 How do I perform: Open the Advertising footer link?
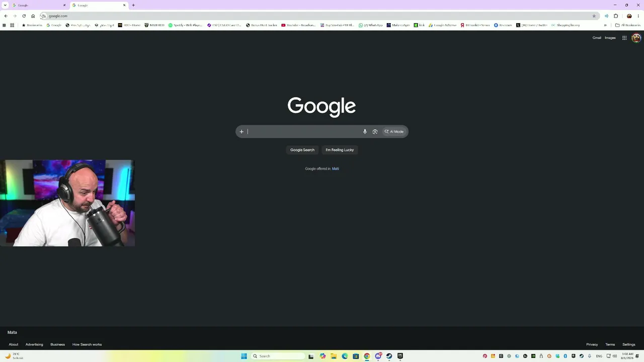34,344
